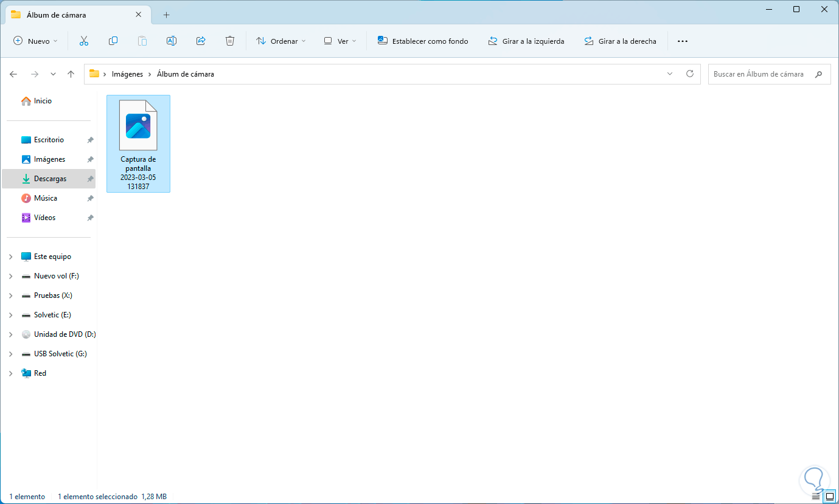
Task: Close the Álbum de cámara tab
Action: pyautogui.click(x=139, y=15)
